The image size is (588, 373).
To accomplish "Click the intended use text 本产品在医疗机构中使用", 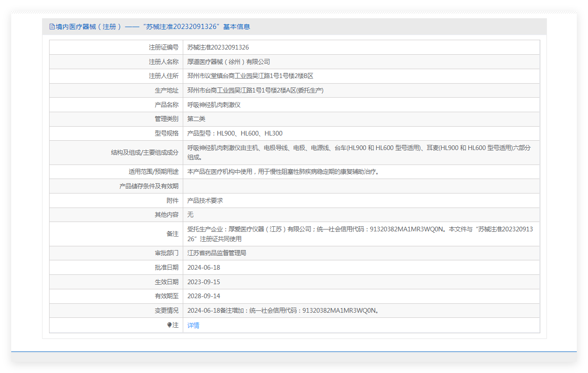I will (x=284, y=172).
